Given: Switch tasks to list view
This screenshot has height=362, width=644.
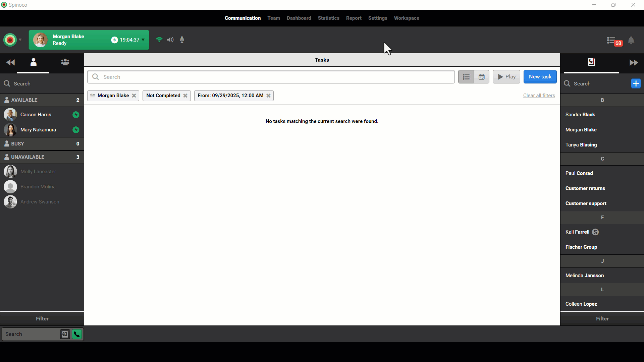Looking at the screenshot, I should (466, 77).
